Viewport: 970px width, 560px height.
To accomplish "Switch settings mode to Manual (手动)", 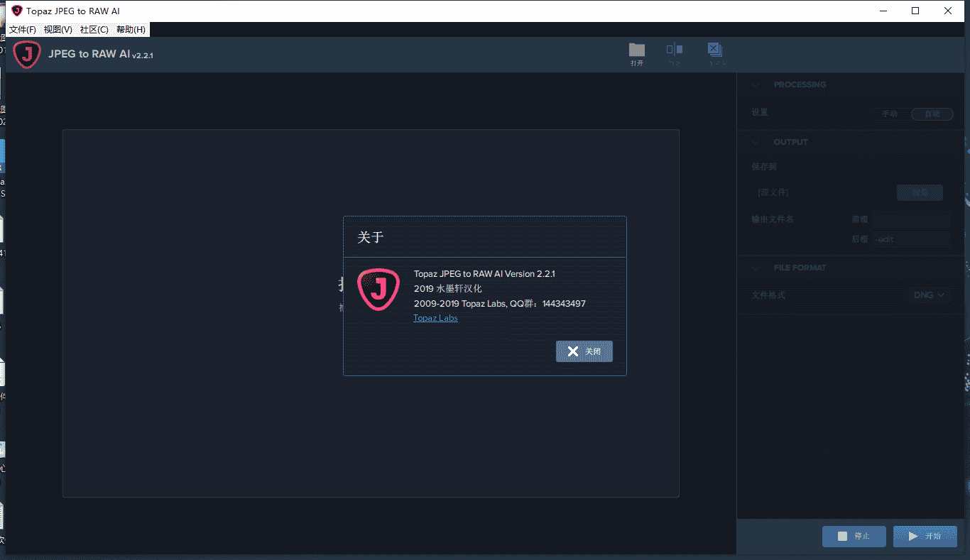I will [889, 114].
